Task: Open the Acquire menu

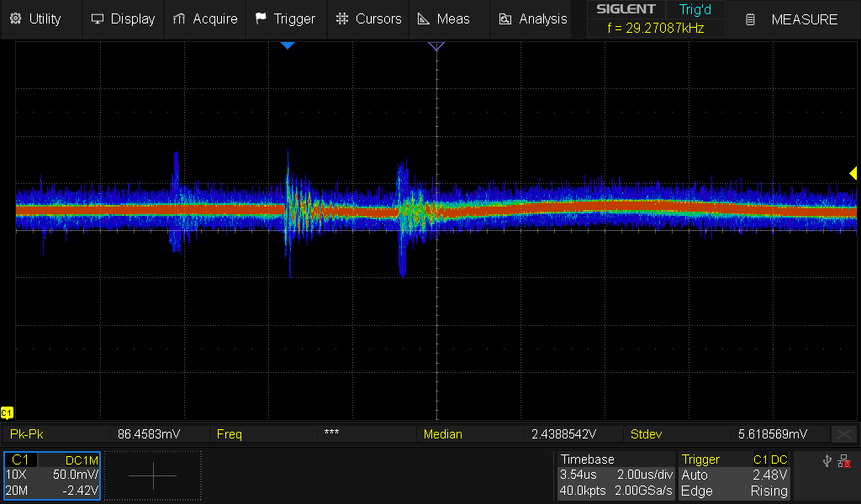Action: [204, 18]
